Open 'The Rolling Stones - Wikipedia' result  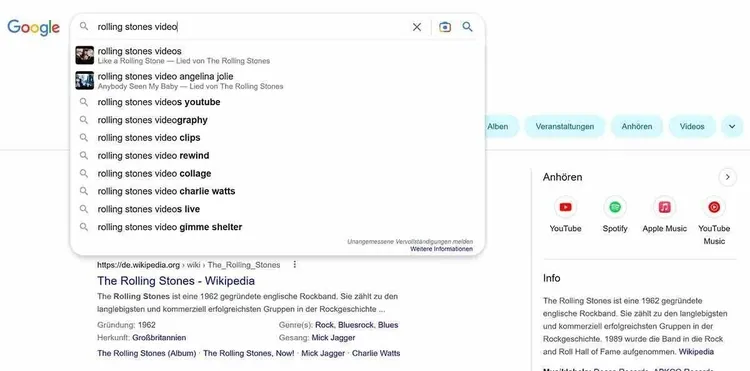tap(176, 281)
